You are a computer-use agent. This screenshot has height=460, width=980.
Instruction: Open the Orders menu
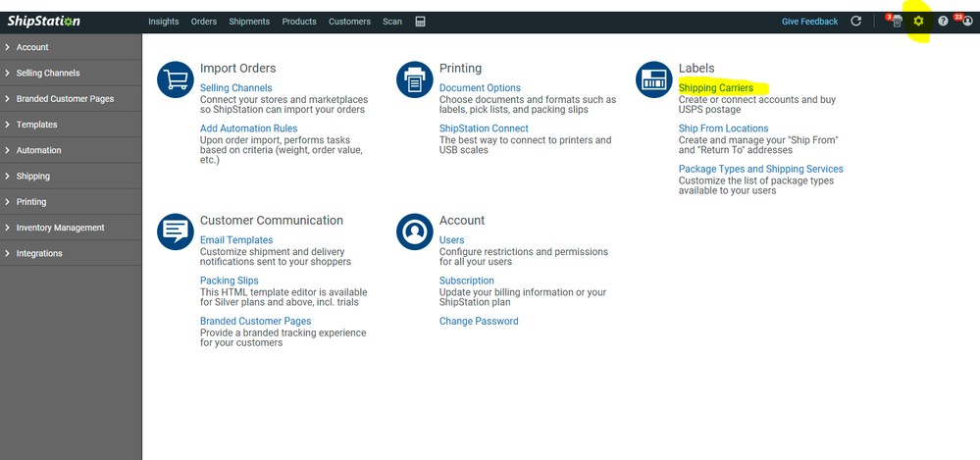203,22
